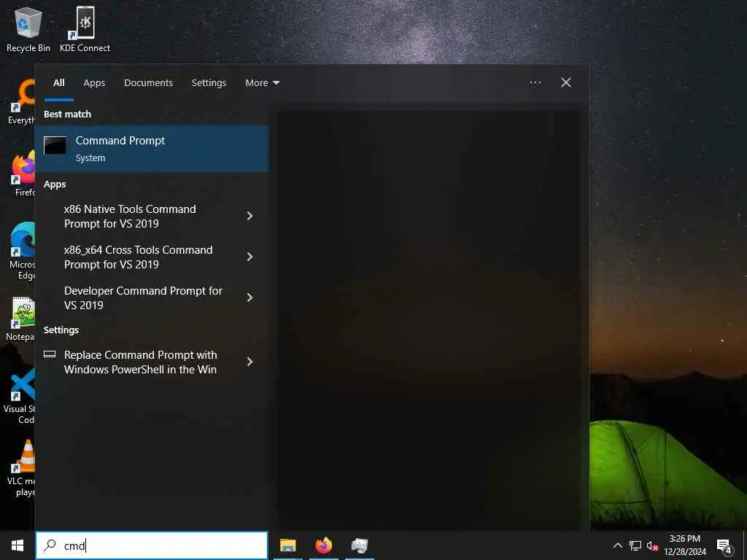Image resolution: width=747 pixels, height=560 pixels.
Task: Open Firefox from the taskbar
Action: pyautogui.click(x=323, y=545)
